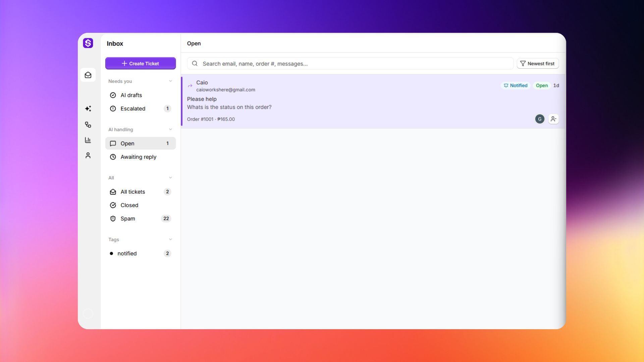
Task: Click the profile circle at the rail bottom
Action: 88,314
